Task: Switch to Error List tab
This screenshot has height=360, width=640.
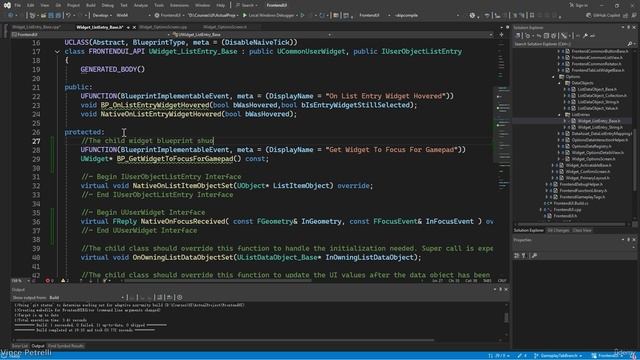Action: [x=20, y=346]
